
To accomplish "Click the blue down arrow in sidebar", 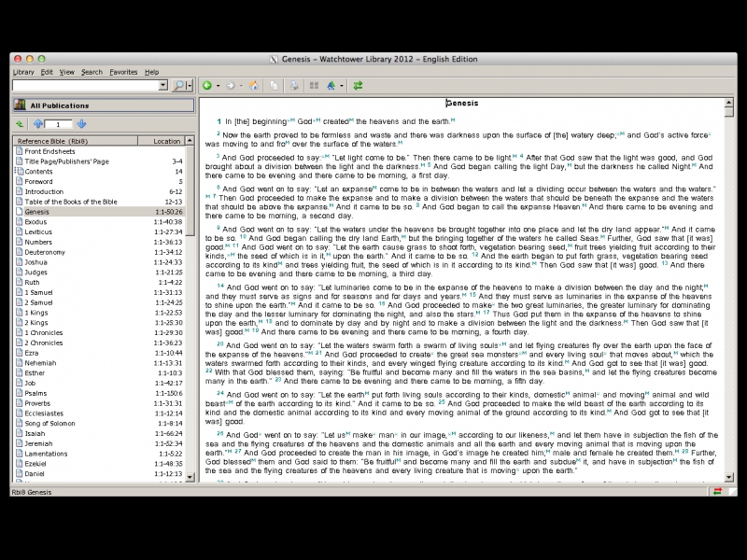I will tap(81, 124).
